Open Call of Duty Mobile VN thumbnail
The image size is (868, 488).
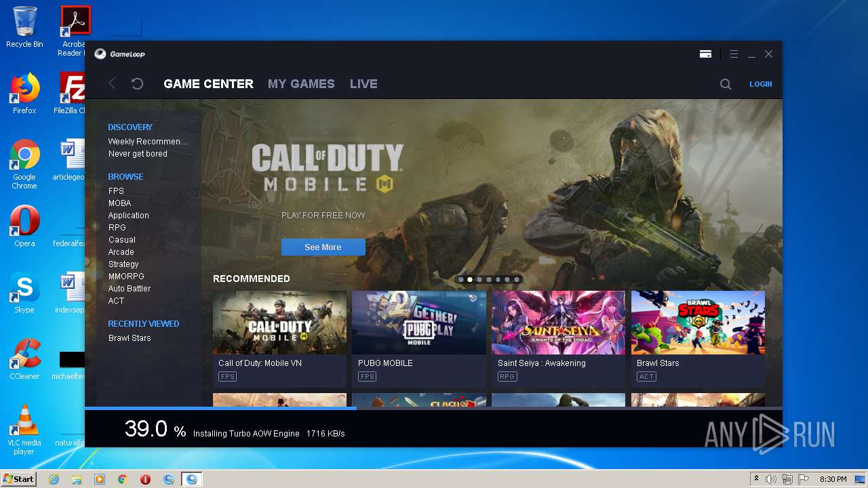279,323
